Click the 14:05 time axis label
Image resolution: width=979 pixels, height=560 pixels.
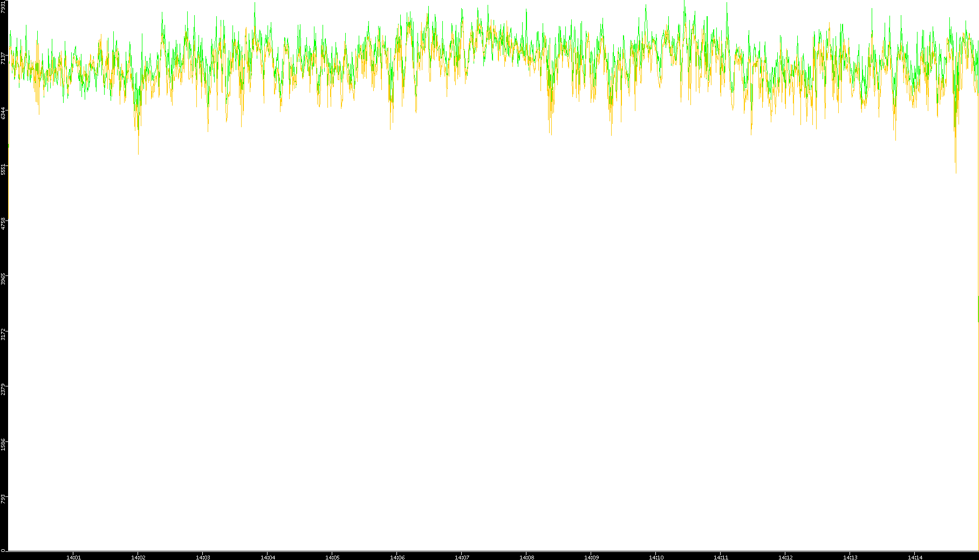[x=332, y=557]
